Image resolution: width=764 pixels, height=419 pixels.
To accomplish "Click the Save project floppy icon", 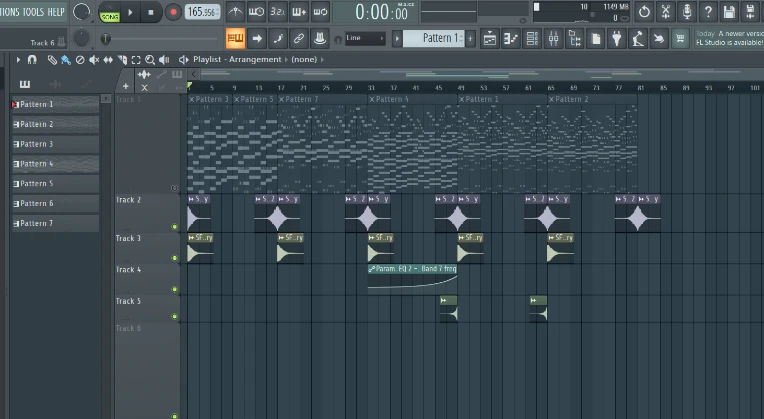I will pos(729,12).
